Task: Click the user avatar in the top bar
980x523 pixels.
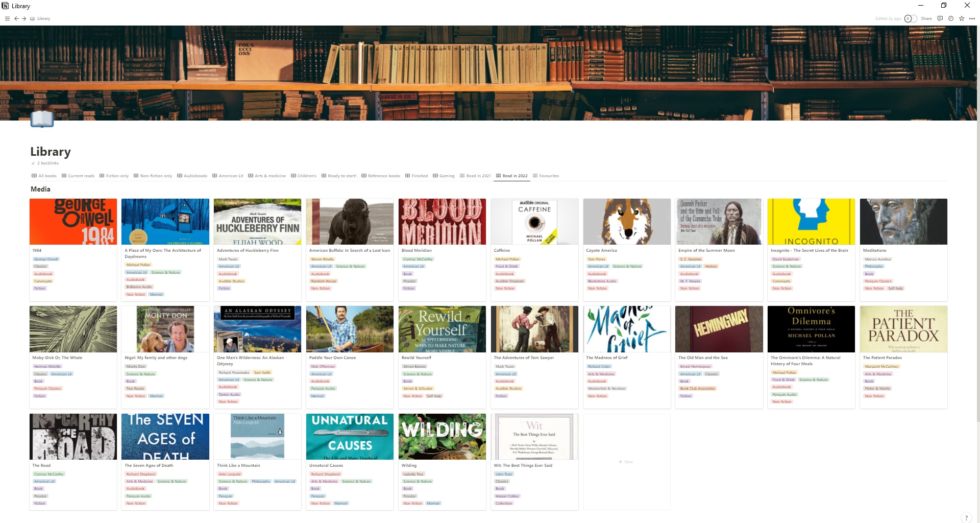Action: tap(908, 18)
